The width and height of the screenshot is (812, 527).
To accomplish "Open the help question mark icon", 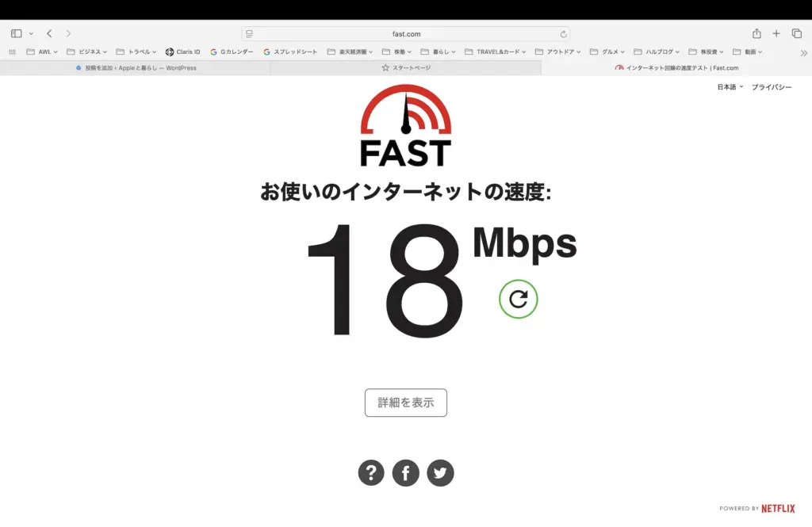I will 371,472.
